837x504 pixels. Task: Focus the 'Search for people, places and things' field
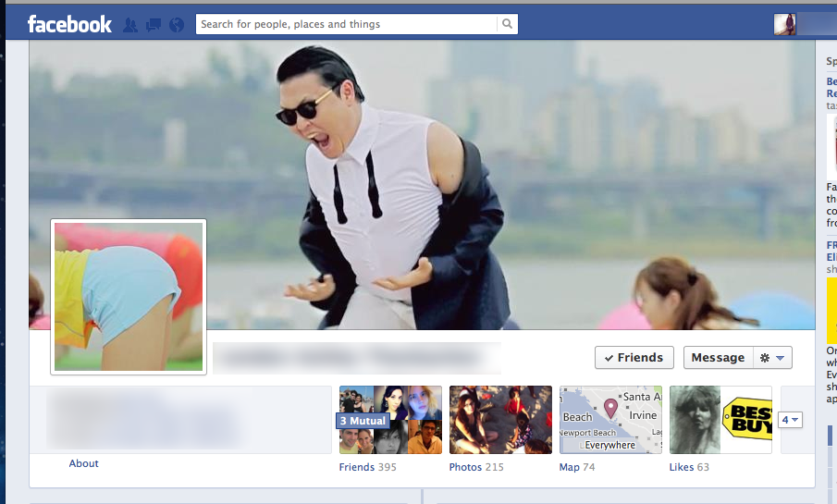pyautogui.click(x=347, y=24)
